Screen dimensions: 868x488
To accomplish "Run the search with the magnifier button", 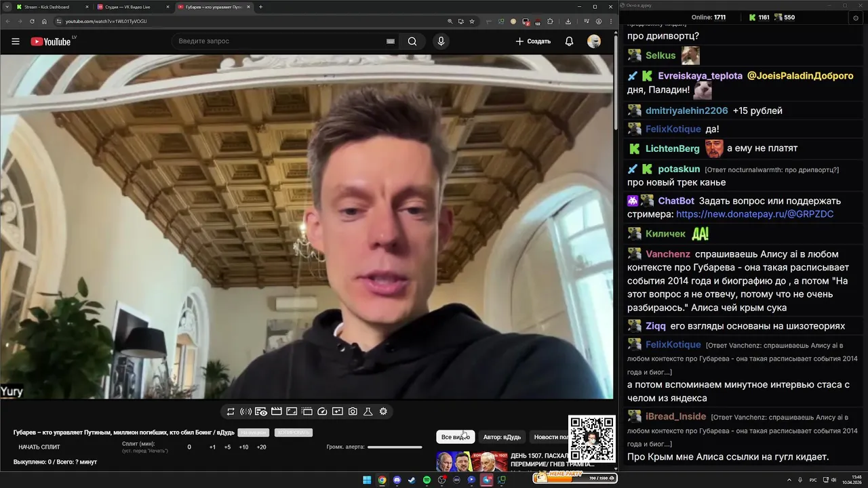I will pos(412,41).
